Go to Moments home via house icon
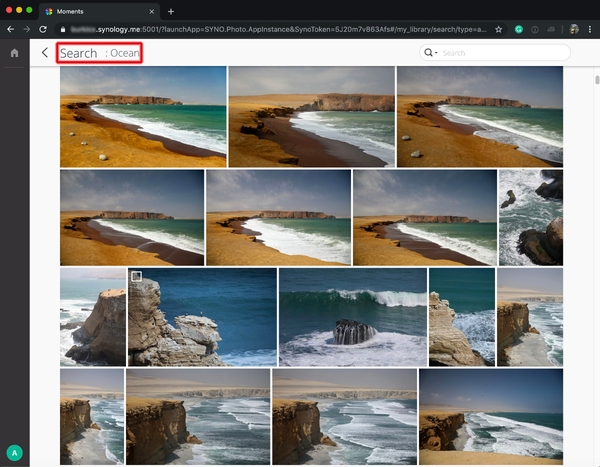This screenshot has width=600, height=467. point(15,53)
